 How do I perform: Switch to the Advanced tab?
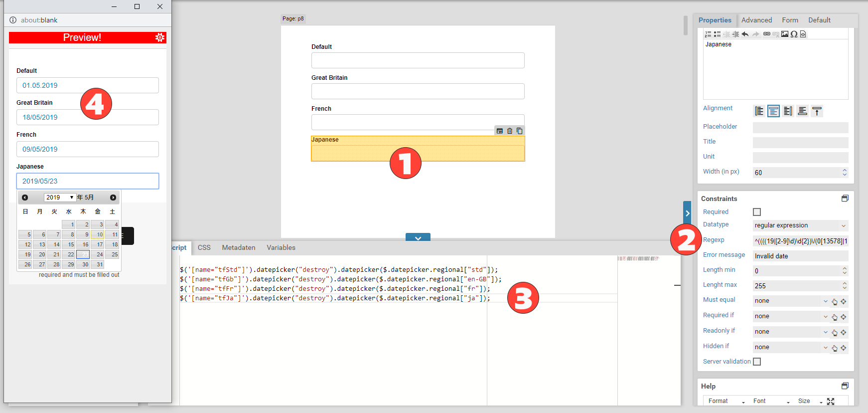pyautogui.click(x=756, y=20)
